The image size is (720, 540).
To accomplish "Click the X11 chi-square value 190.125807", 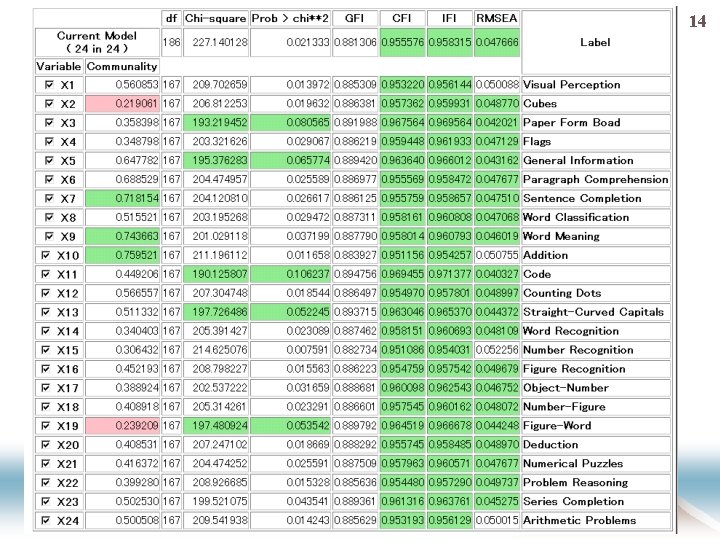I will pos(216,274).
